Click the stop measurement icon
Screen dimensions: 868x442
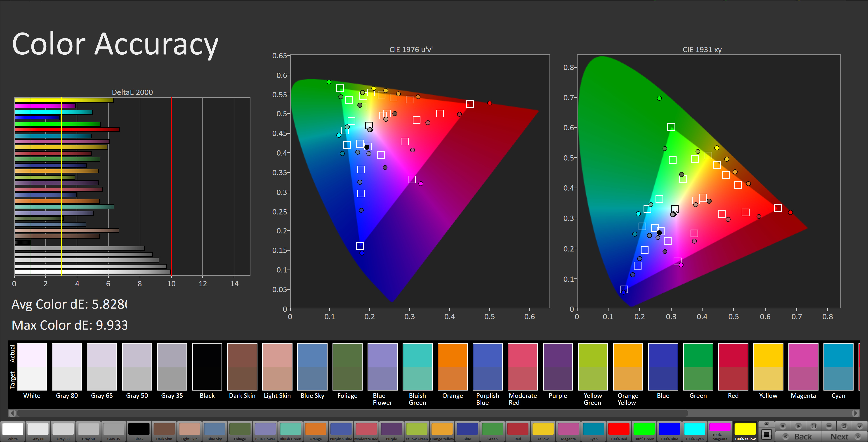783,426
